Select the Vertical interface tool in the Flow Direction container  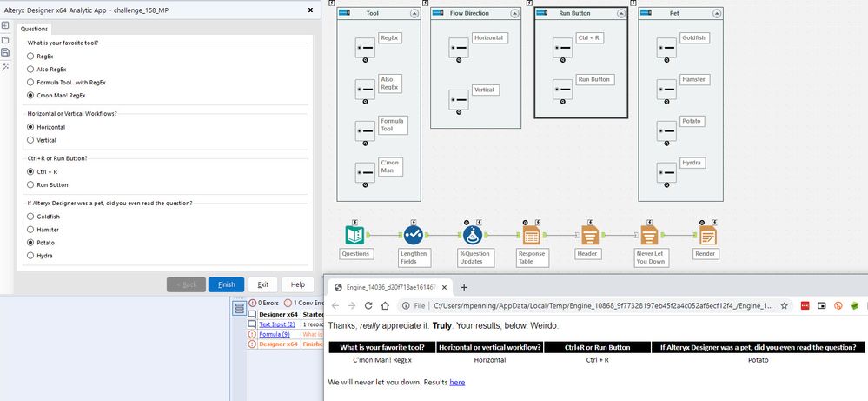(x=459, y=100)
